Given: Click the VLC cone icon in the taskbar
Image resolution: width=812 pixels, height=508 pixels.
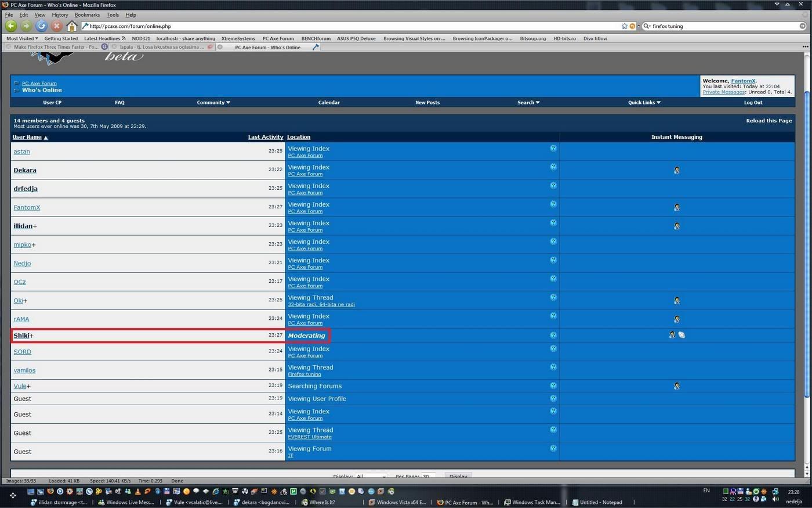Looking at the screenshot, I should click(137, 491).
